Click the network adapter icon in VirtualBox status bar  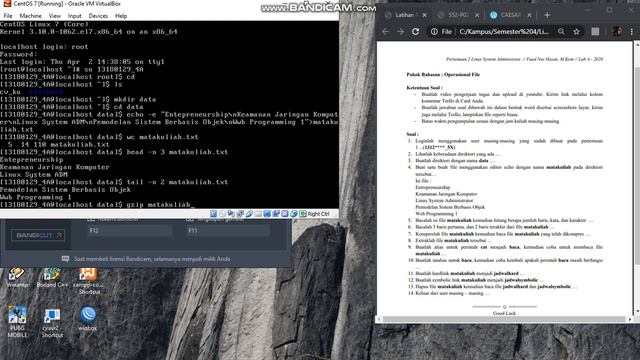240,214
